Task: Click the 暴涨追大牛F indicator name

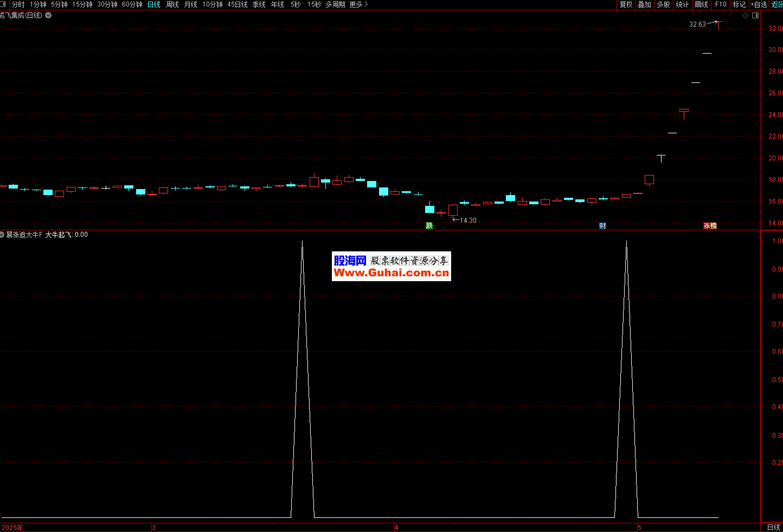Action: (24, 235)
